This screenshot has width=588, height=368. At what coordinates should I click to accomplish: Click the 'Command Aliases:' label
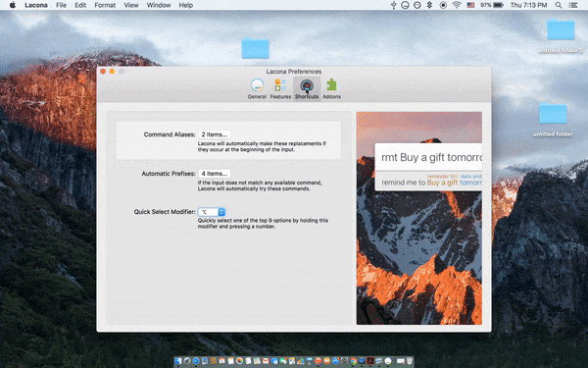(x=170, y=134)
